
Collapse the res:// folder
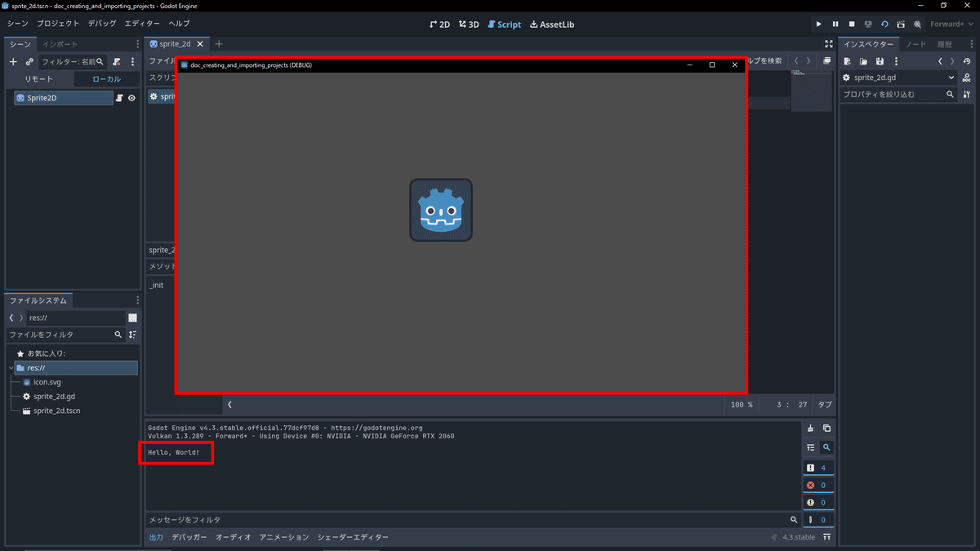(11, 368)
